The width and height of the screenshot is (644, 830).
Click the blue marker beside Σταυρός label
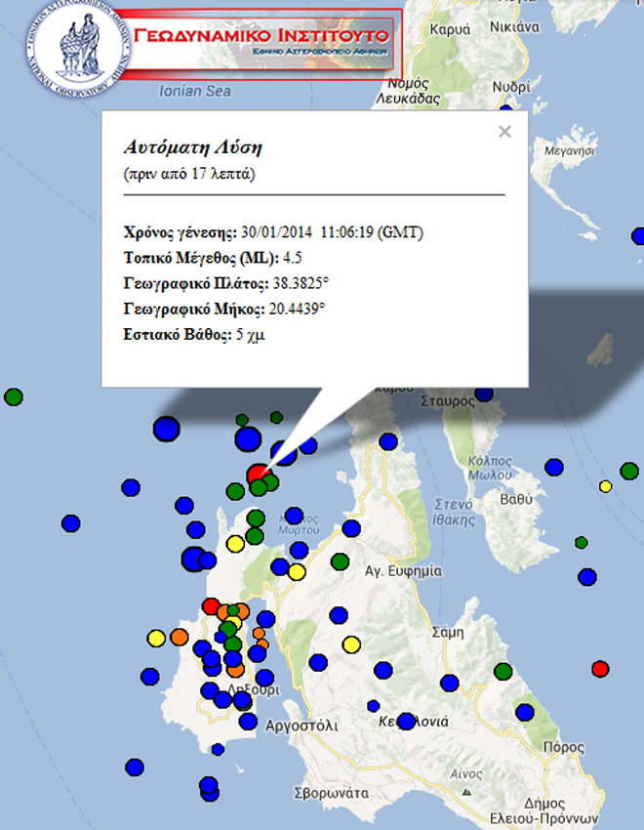pos(484,394)
